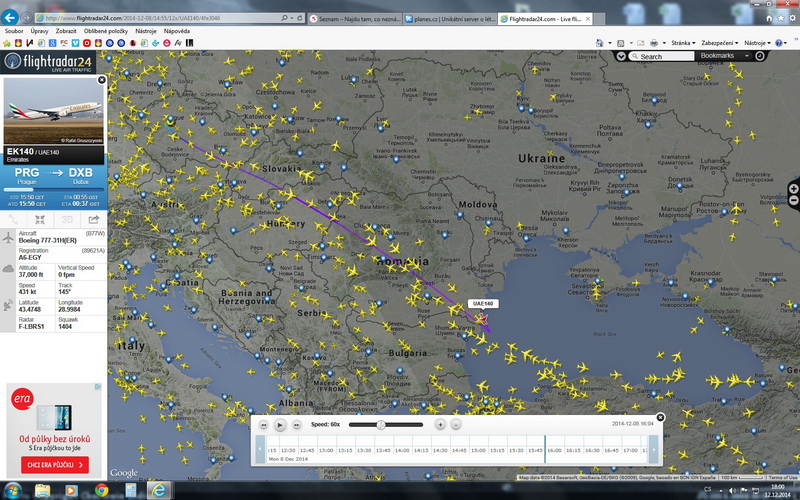Viewport: 800px width, 500px height.
Task: Click the browser forward button
Action: coord(26,18)
